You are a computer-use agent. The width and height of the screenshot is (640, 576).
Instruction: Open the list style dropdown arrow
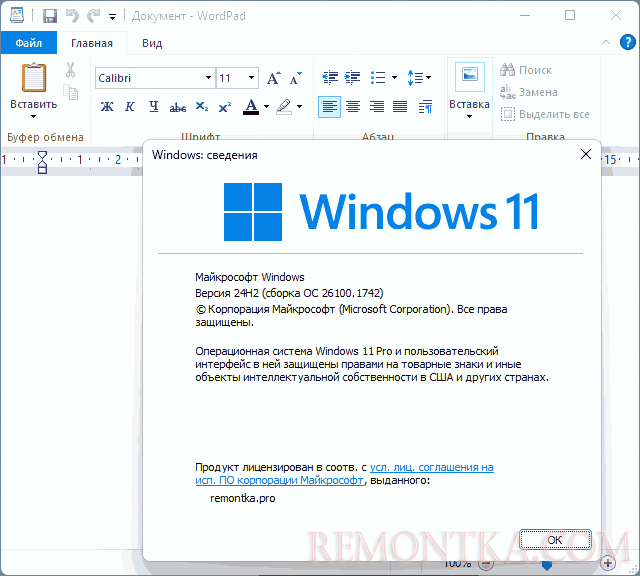(394, 77)
